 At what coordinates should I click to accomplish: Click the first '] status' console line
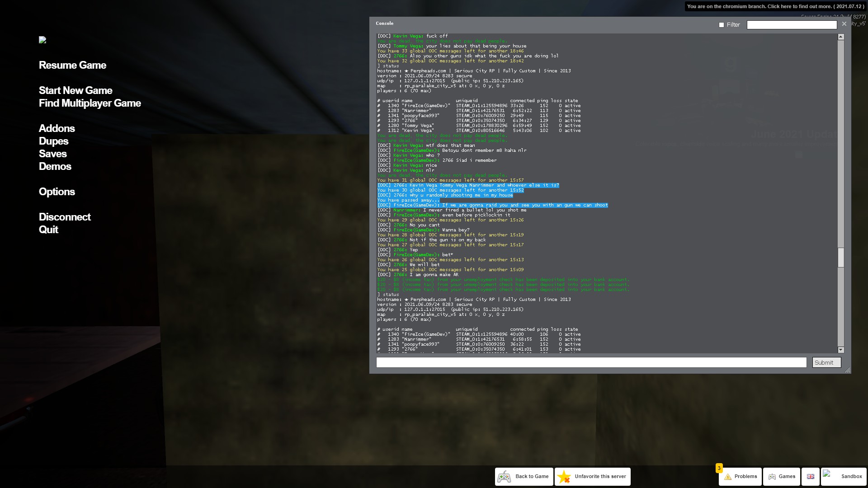[388, 66]
